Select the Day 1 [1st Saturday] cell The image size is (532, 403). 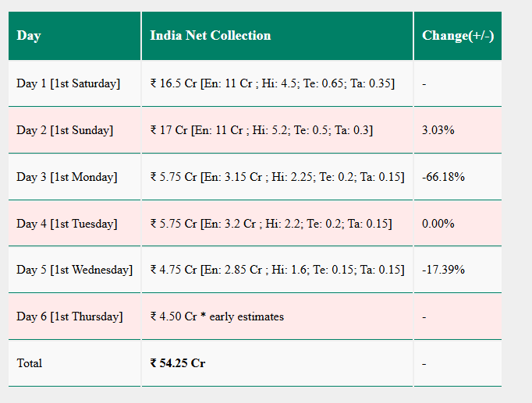(x=74, y=83)
